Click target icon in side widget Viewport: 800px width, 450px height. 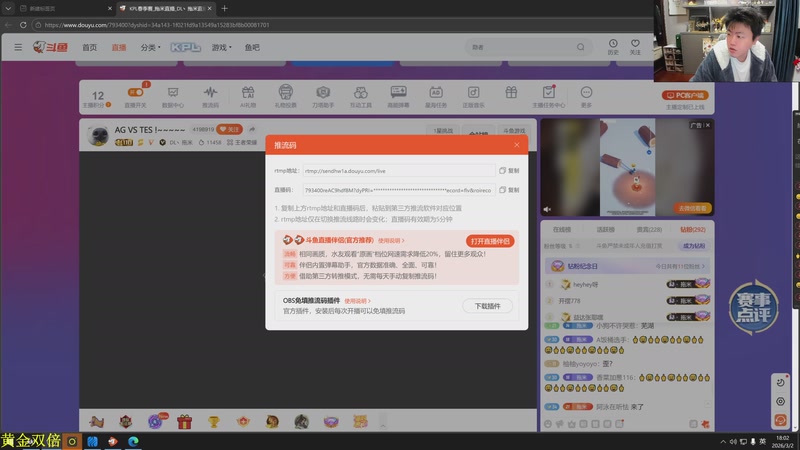(x=780, y=402)
